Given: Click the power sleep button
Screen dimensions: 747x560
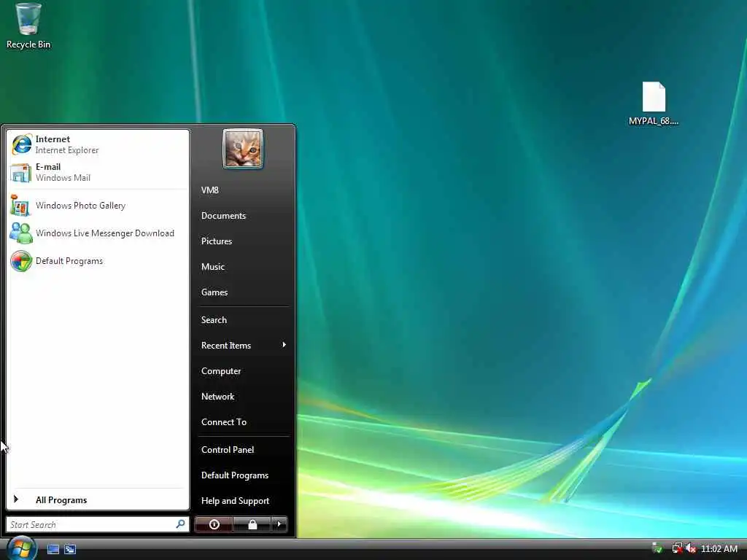Looking at the screenshot, I should (214, 524).
